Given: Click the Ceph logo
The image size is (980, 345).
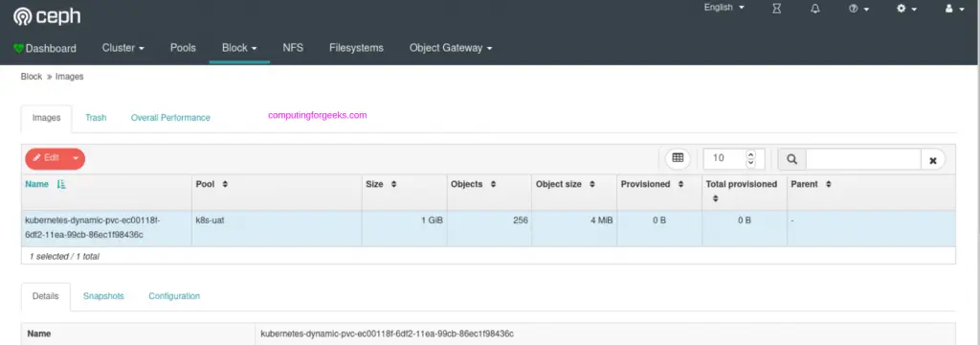Looking at the screenshot, I should (47, 16).
